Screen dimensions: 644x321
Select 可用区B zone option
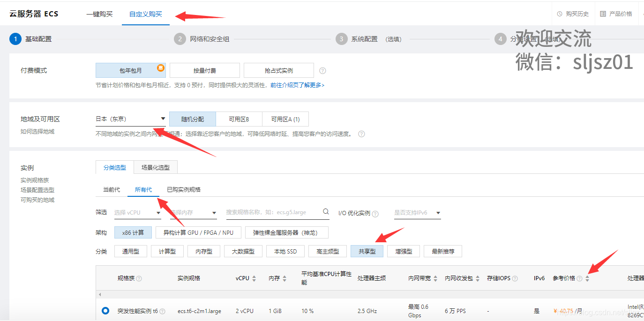coord(239,119)
